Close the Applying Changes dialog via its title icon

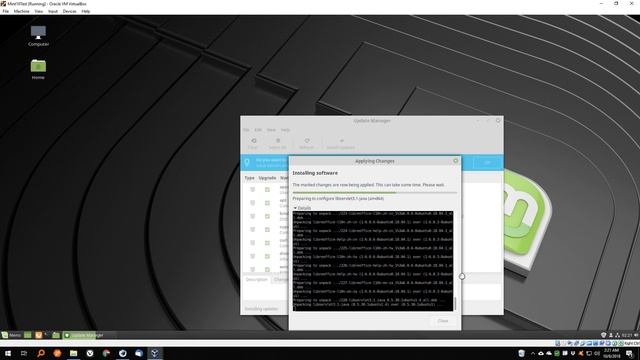pyautogui.click(x=456, y=161)
